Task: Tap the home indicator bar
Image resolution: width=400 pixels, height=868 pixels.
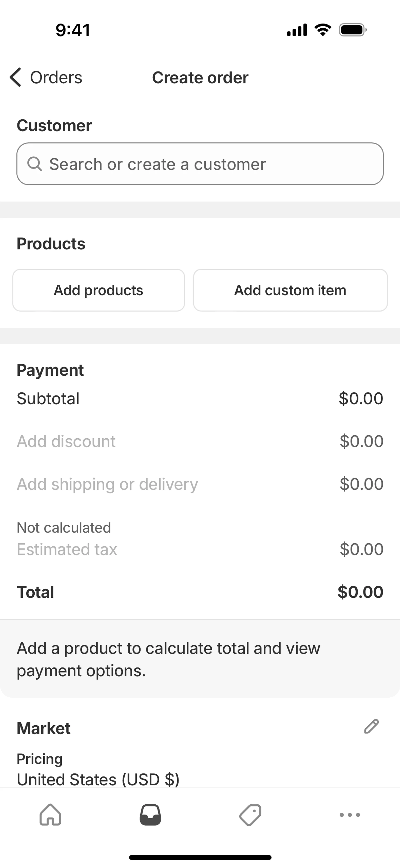Action: click(200, 857)
